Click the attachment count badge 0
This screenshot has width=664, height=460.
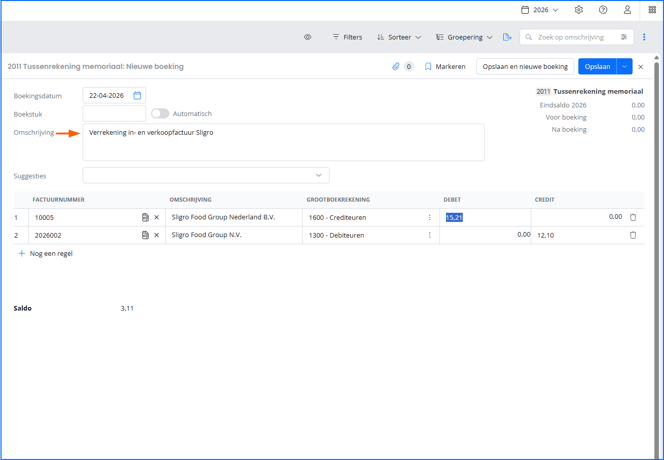[408, 67]
